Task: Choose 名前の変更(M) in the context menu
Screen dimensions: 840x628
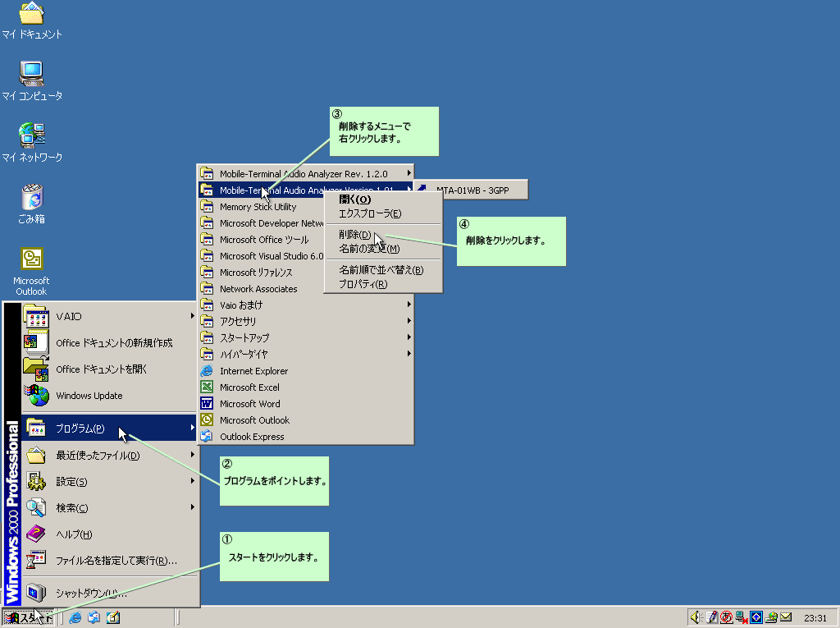Action: [383, 249]
